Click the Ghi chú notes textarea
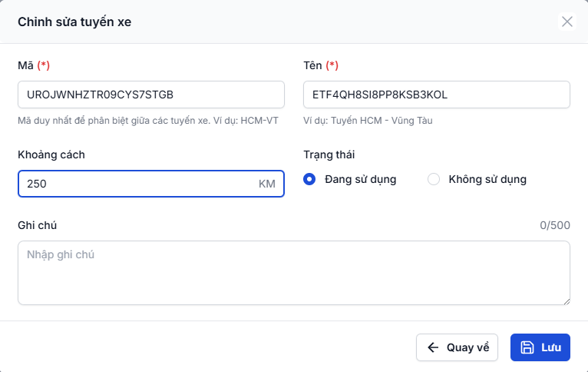Image resolution: width=588 pixels, height=372 pixels. 294,273
